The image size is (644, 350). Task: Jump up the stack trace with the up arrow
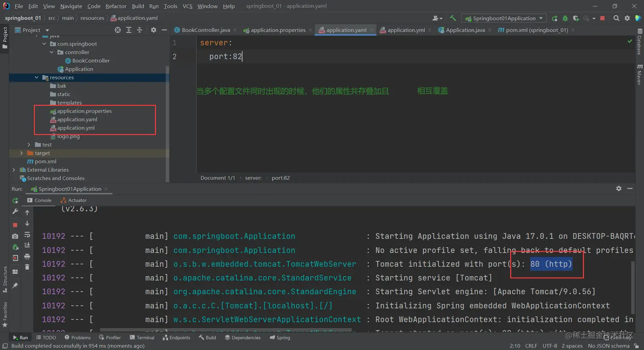pos(27,212)
